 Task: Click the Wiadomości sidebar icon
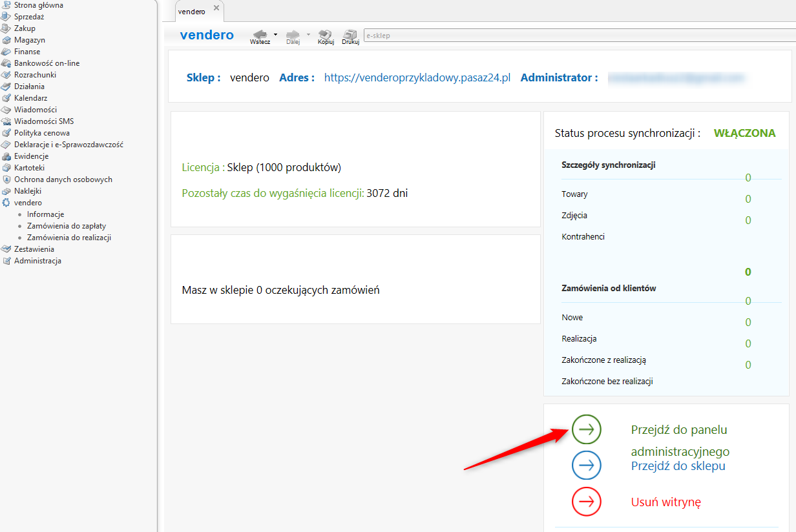6,110
